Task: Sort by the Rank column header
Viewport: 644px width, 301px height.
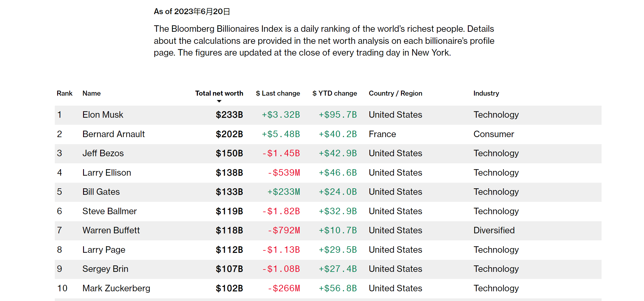Action: click(x=65, y=93)
